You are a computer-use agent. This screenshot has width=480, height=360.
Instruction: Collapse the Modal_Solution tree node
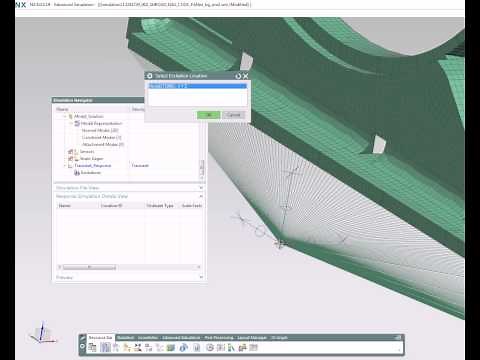[65, 116]
